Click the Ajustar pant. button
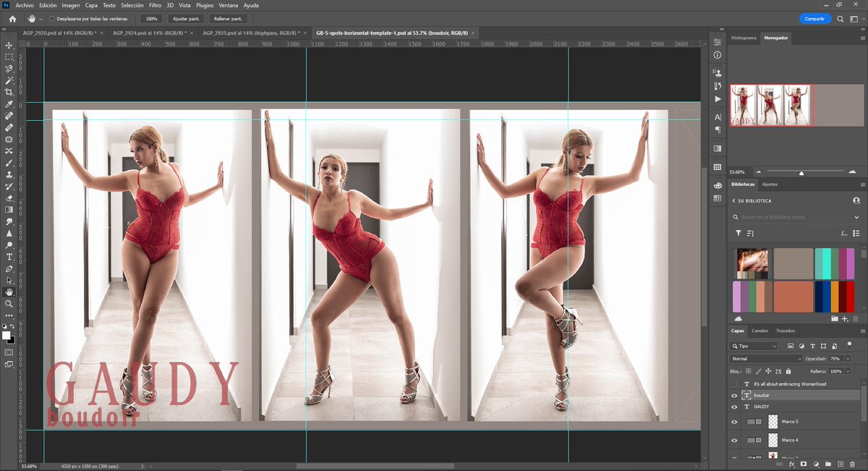Image resolution: width=868 pixels, height=471 pixels. click(185, 19)
